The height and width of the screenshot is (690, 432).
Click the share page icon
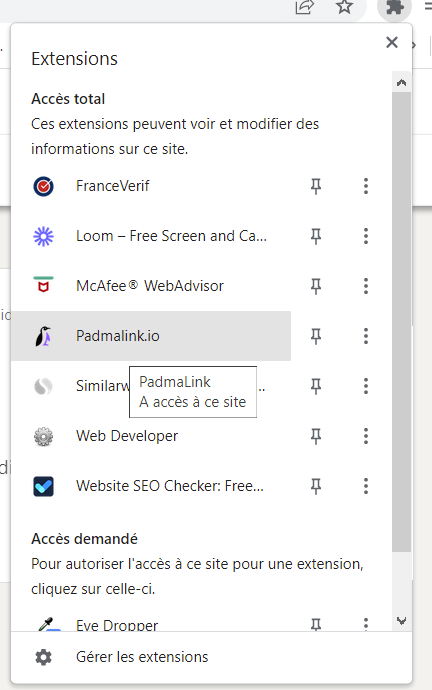pyautogui.click(x=305, y=7)
